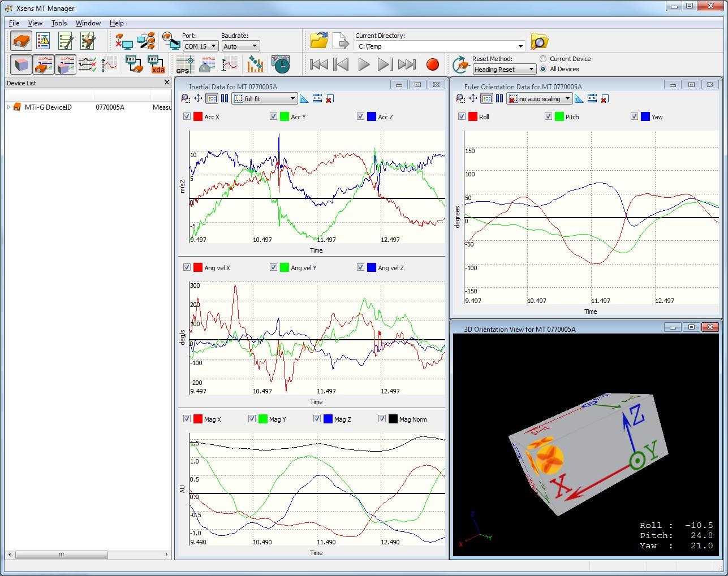This screenshot has width=728, height=576.
Task: Click the speedometer gauge graph icon
Action: 206,65
